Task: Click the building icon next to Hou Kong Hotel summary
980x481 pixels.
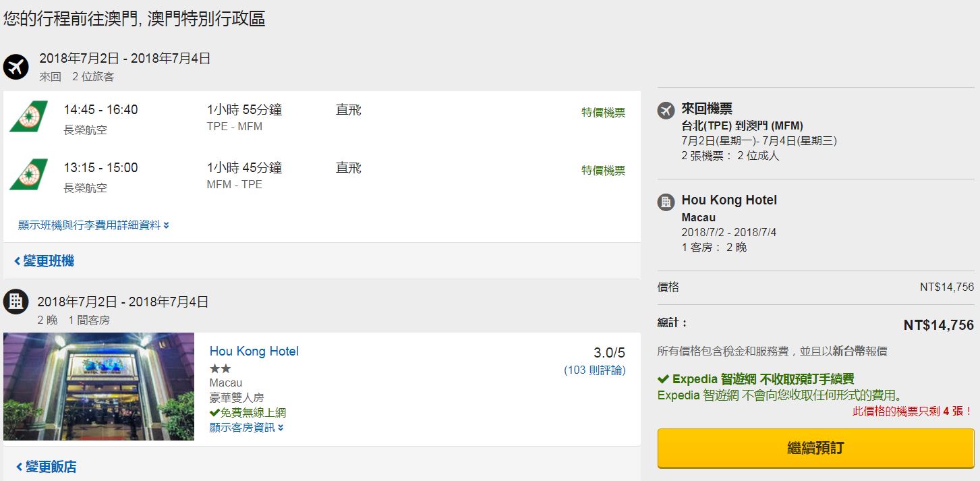Action: (666, 202)
